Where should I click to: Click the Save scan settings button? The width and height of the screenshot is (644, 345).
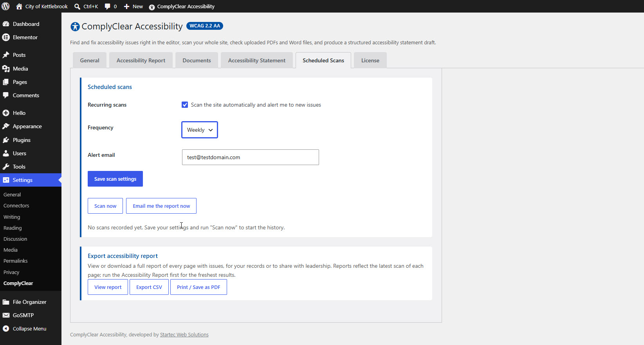pos(115,179)
